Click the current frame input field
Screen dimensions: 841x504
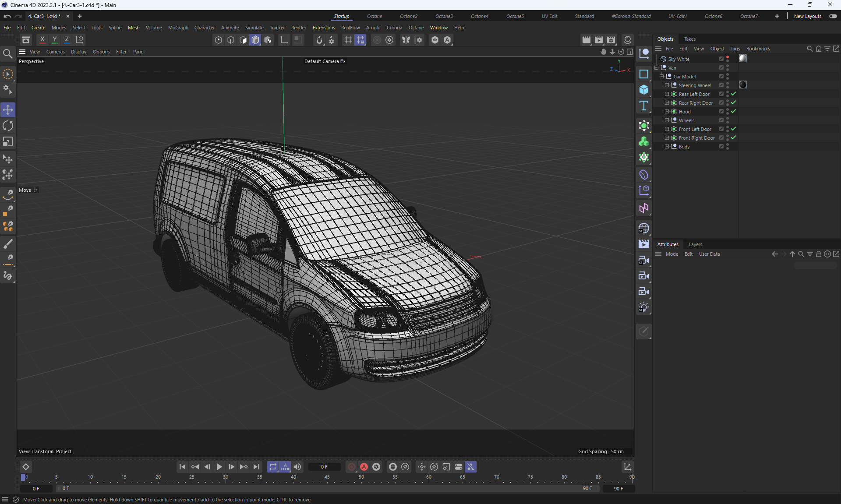click(324, 467)
